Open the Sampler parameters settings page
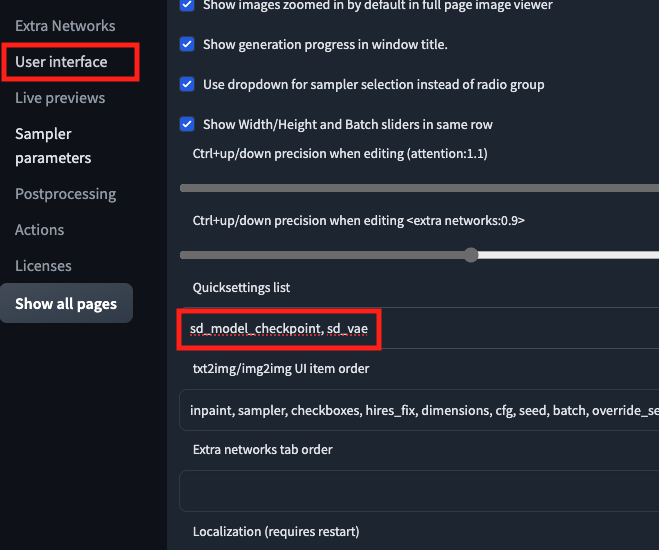The width and height of the screenshot is (659, 550). click(53, 146)
